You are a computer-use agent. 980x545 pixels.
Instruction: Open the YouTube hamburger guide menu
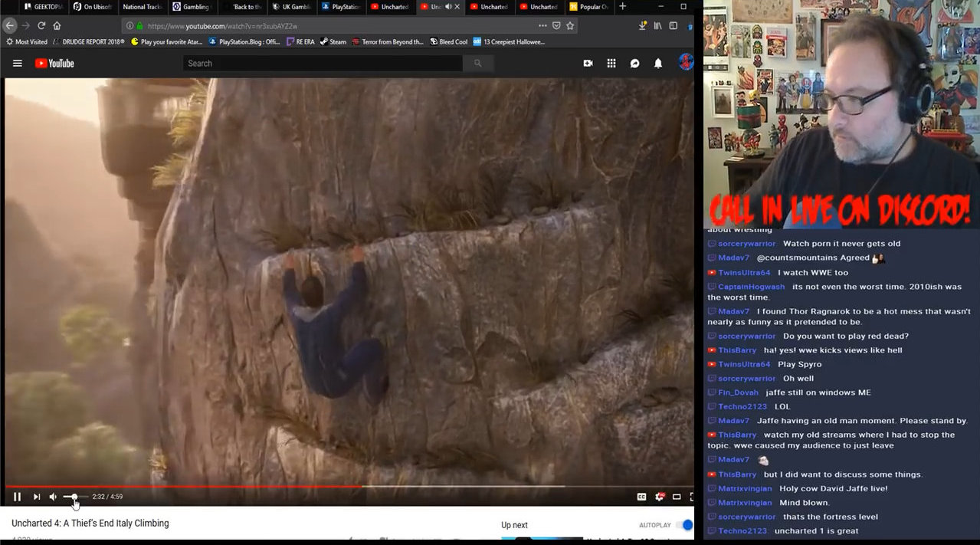(x=18, y=64)
